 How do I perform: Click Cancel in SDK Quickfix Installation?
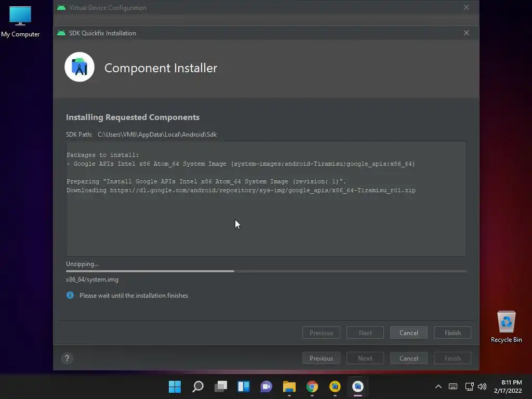408,333
